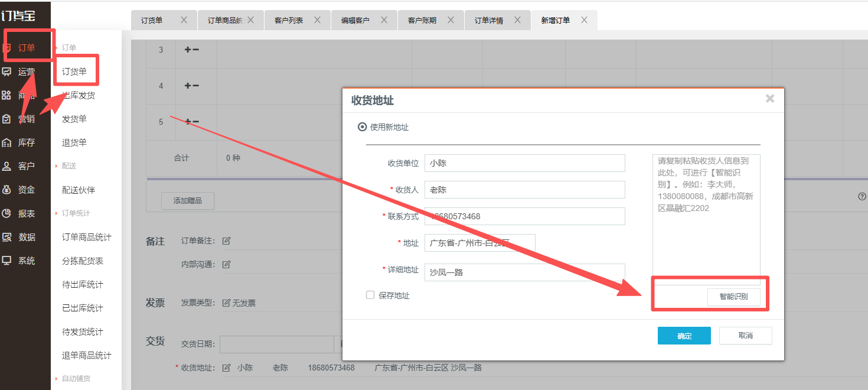This screenshot has width=868, height=390.
Task: Open the 地址 region selector 广东省-广州市-白云区
Action: (x=479, y=243)
